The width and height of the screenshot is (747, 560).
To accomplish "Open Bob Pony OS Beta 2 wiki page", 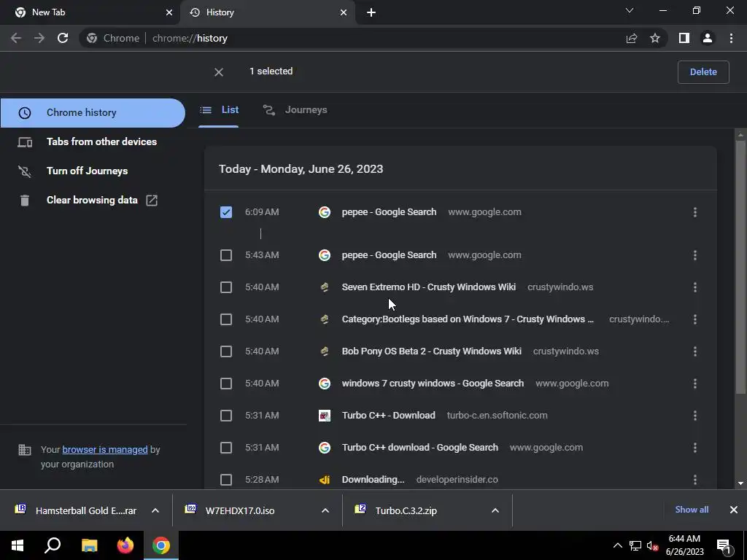I will (x=432, y=351).
